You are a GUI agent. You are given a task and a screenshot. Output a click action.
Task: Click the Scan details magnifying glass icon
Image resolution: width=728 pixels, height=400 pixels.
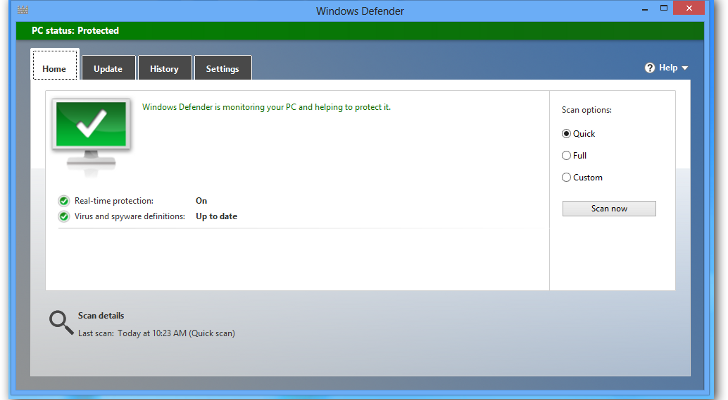(x=61, y=322)
